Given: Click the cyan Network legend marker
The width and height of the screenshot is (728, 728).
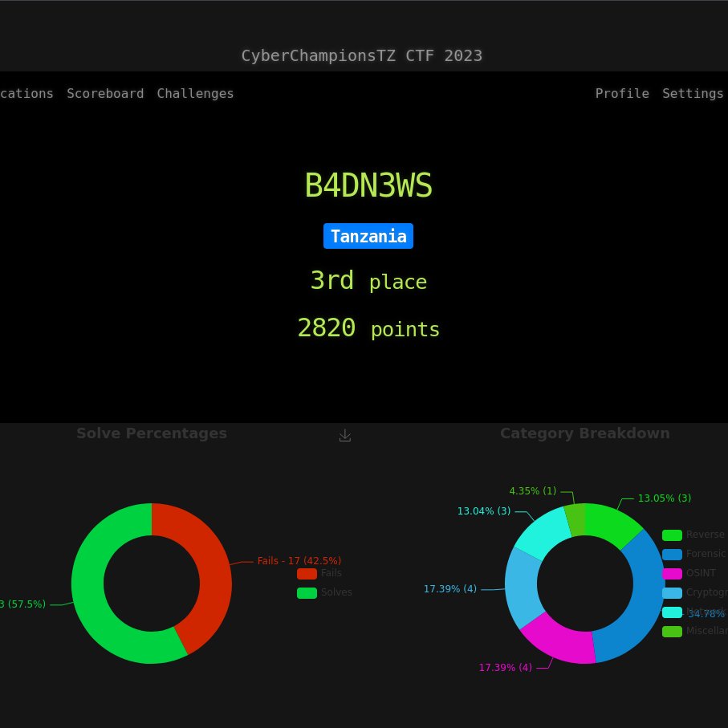Looking at the screenshot, I should (672, 612).
